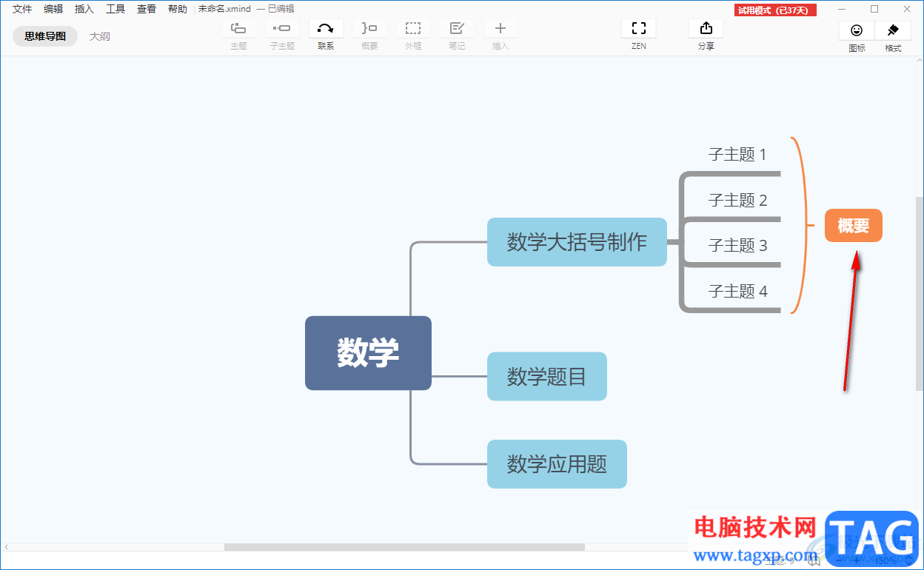Enter ZEN mode

[639, 28]
